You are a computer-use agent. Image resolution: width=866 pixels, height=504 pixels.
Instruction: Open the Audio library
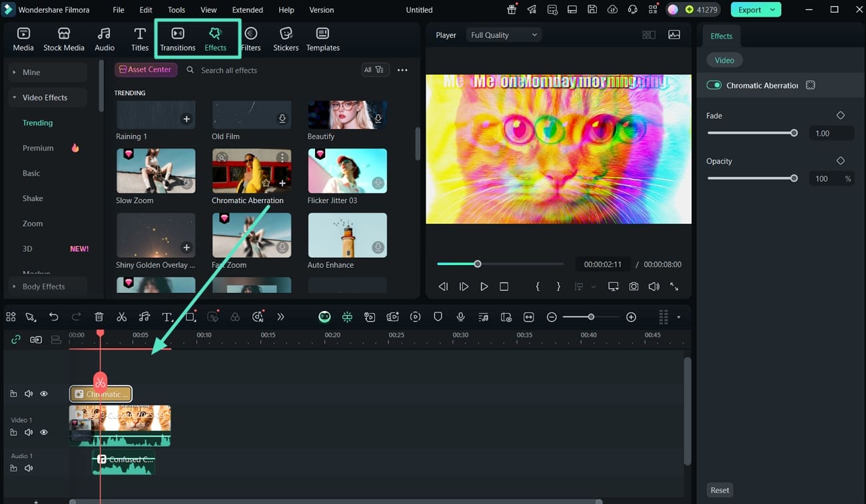pos(104,39)
